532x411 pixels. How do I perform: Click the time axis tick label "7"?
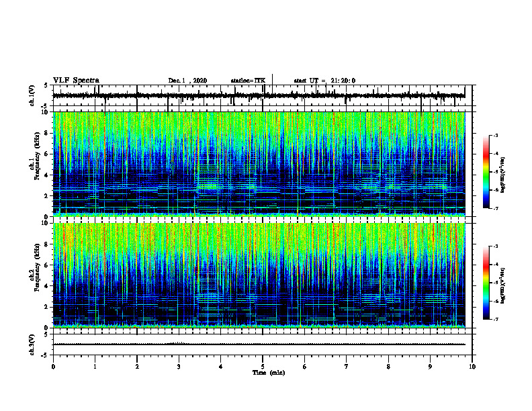pyautogui.click(x=347, y=367)
